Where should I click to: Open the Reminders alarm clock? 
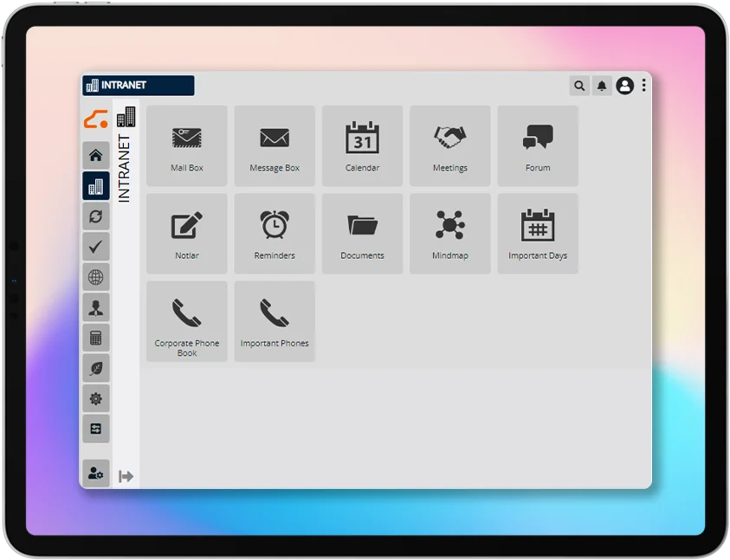click(274, 232)
